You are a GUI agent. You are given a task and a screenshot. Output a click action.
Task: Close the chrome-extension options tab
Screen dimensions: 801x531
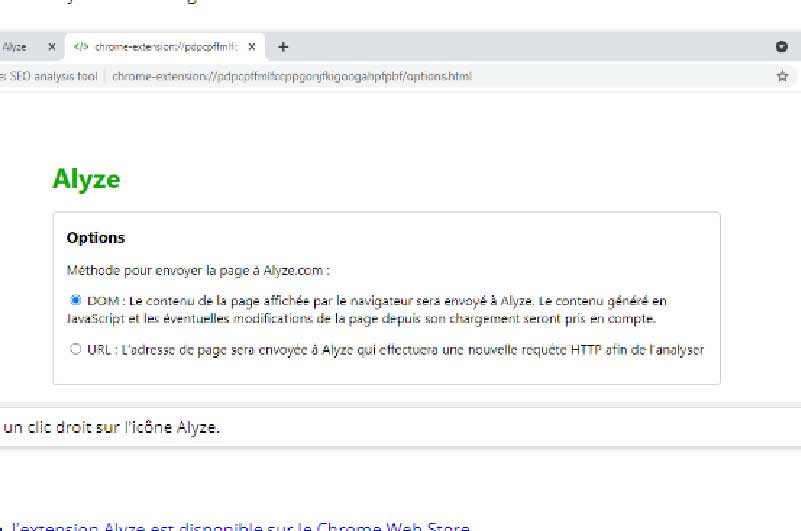(252, 47)
